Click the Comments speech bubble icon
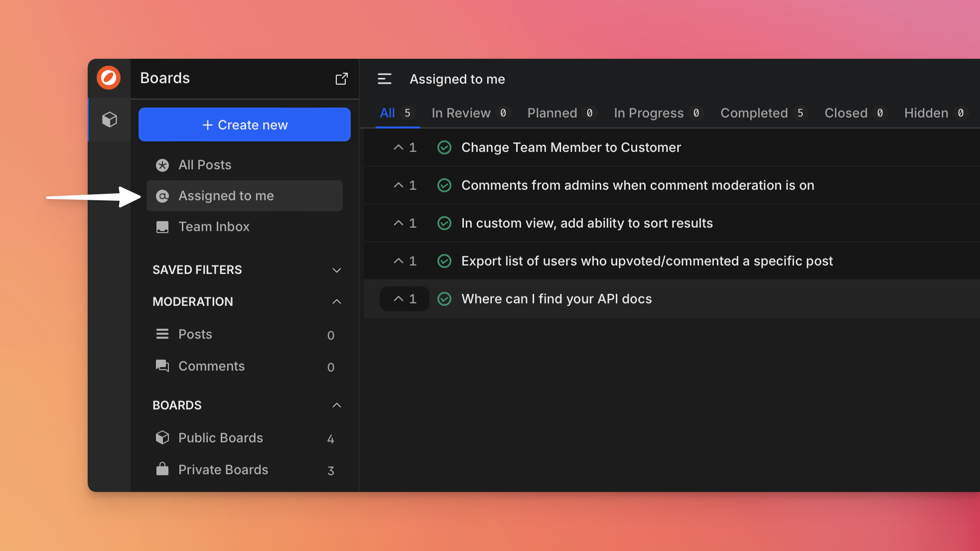The height and width of the screenshot is (551, 980). point(162,366)
